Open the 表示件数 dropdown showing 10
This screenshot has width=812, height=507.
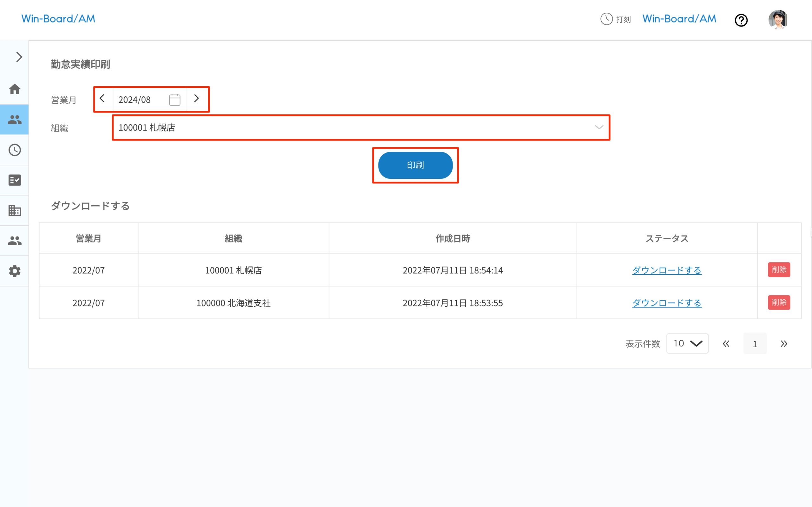(x=687, y=343)
